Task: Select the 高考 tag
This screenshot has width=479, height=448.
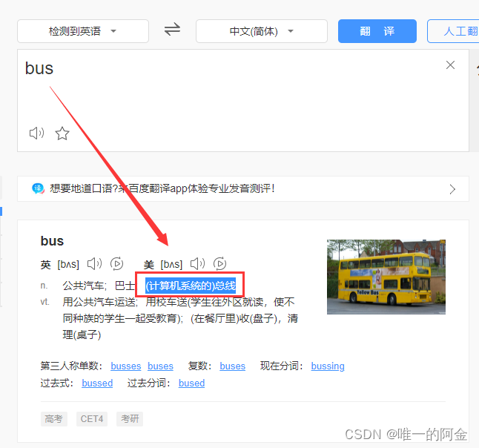Action: (54, 418)
